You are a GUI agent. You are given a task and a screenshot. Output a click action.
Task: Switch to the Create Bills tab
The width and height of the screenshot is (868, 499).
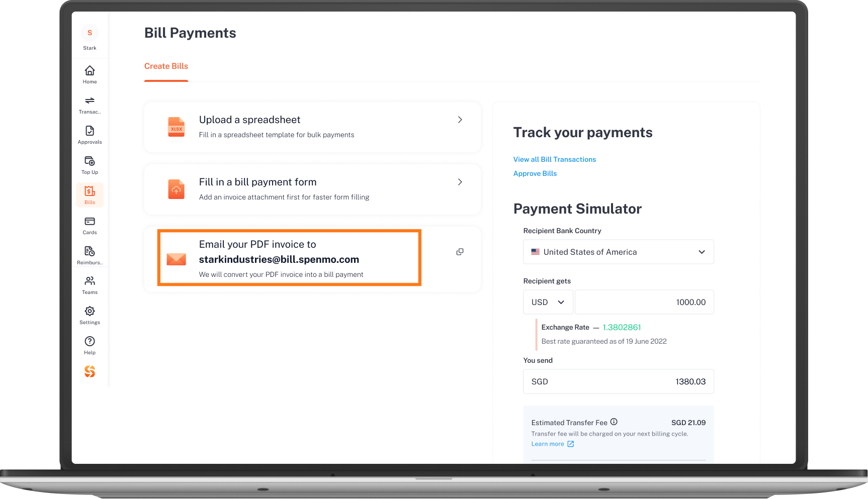166,66
